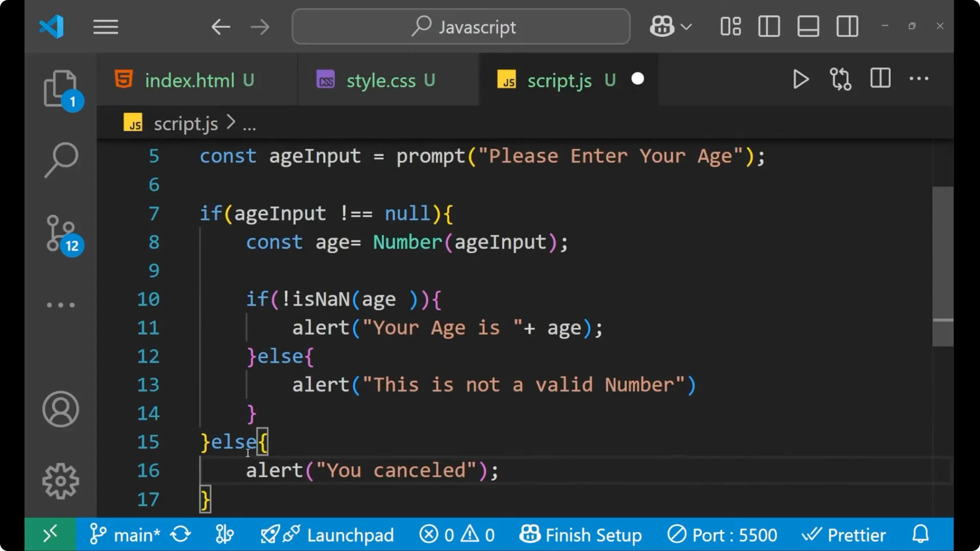Click the Javascript command search bar

click(460, 27)
